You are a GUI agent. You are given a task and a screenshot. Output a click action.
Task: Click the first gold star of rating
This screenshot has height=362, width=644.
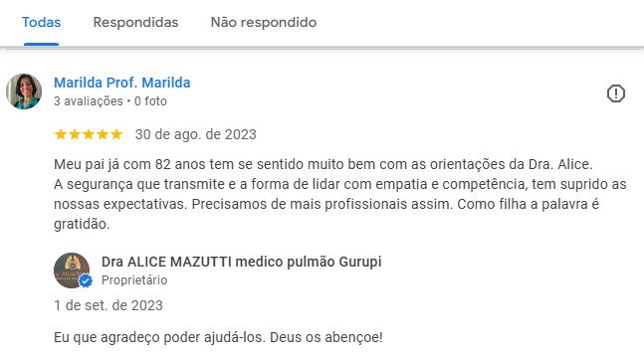coord(61,134)
